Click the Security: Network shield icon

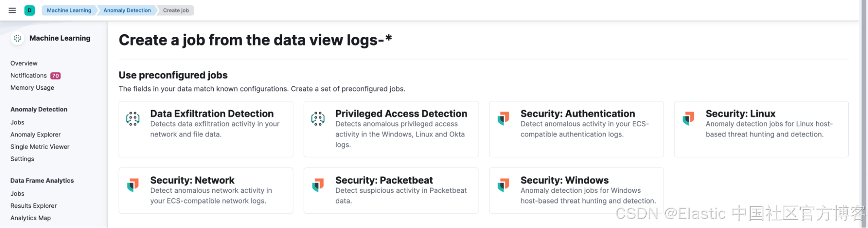(x=133, y=185)
